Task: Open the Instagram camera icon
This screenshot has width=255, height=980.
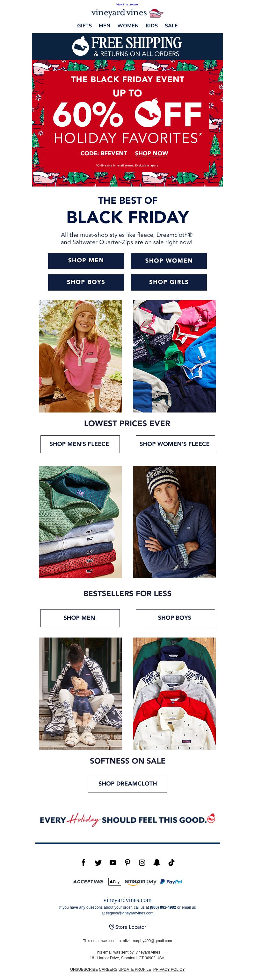Action: (x=142, y=863)
